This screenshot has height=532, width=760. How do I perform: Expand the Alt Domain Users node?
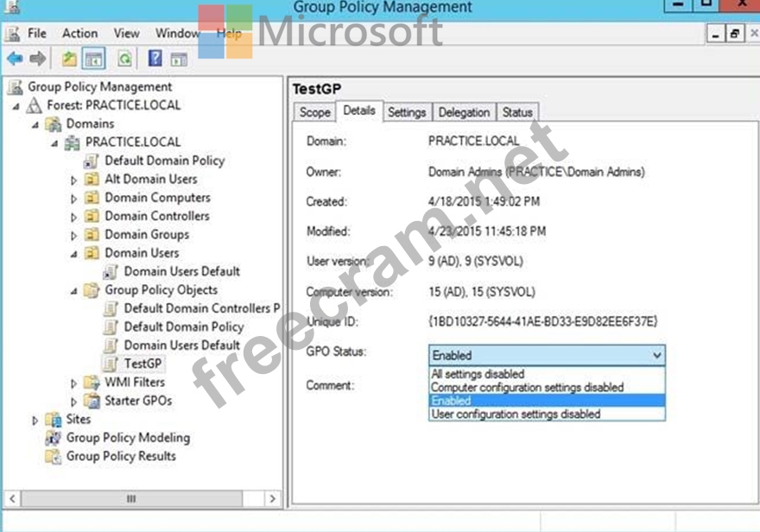coord(73,180)
